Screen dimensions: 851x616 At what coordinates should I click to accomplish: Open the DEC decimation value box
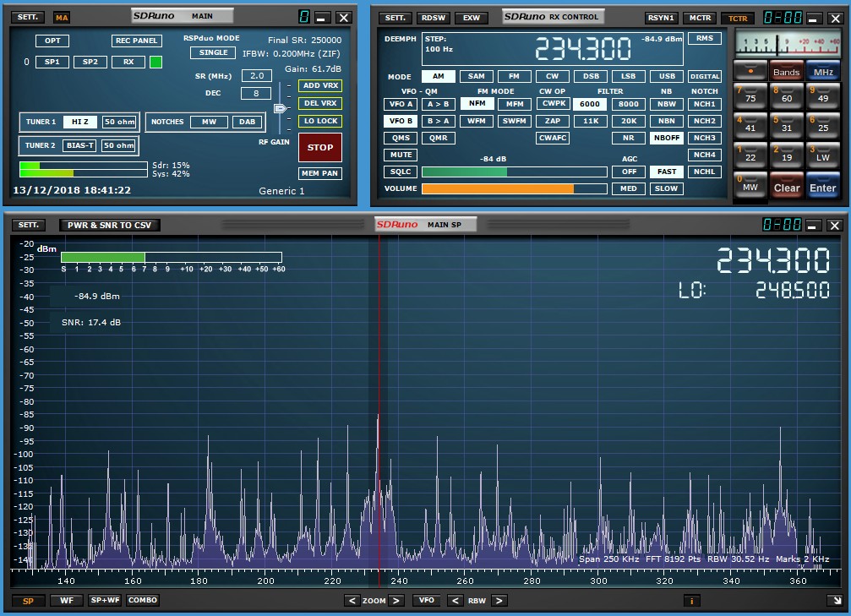(256, 93)
